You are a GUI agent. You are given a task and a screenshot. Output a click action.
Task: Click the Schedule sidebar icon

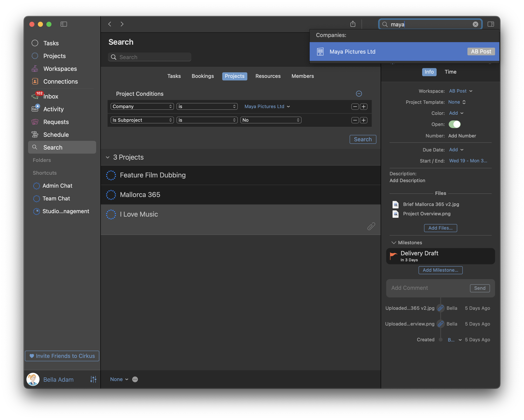coord(35,134)
